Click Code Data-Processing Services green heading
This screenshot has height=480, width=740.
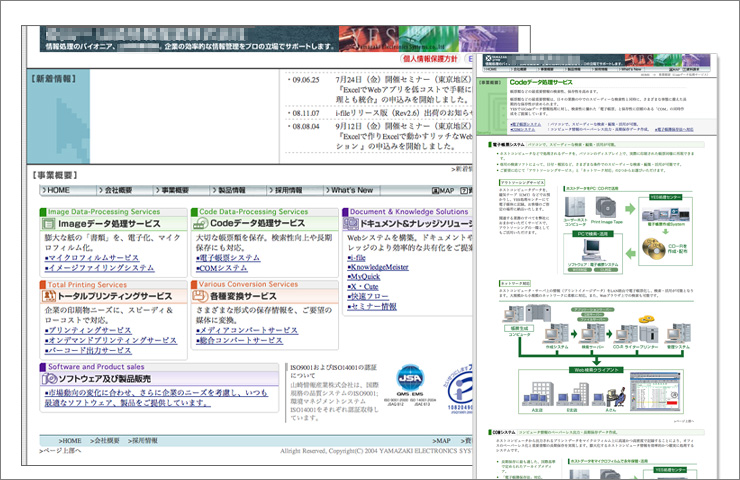(253, 212)
